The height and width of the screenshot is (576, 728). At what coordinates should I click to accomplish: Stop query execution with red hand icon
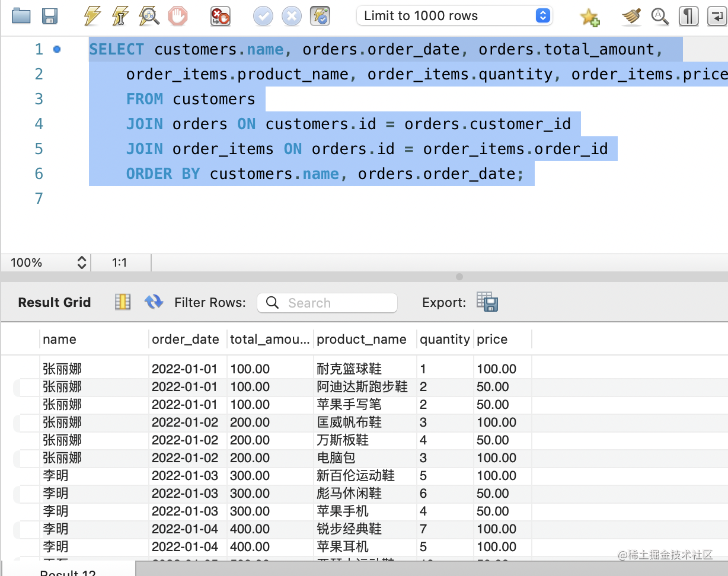[x=177, y=16]
